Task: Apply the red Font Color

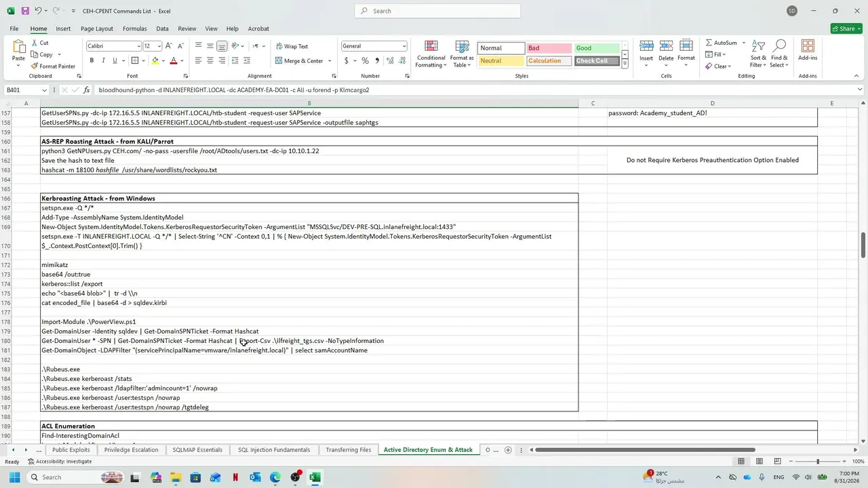Action: click(x=174, y=61)
